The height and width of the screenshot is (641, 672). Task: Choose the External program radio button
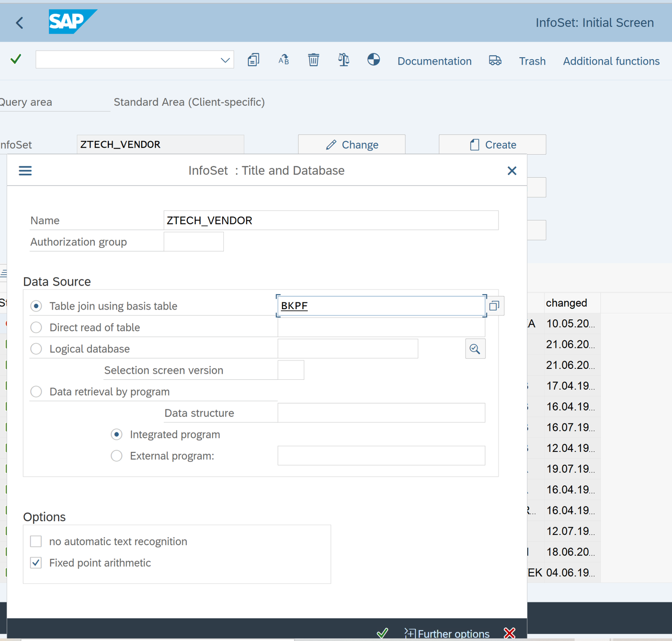click(x=116, y=456)
